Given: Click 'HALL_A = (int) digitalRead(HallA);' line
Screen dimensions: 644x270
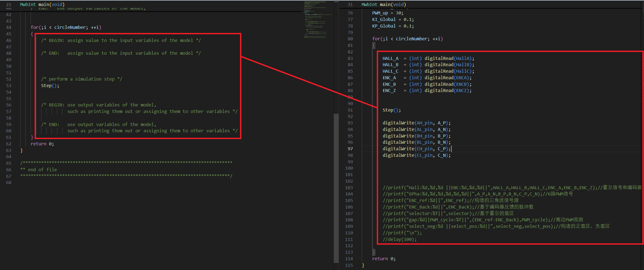Looking at the screenshot, I should [428, 58].
